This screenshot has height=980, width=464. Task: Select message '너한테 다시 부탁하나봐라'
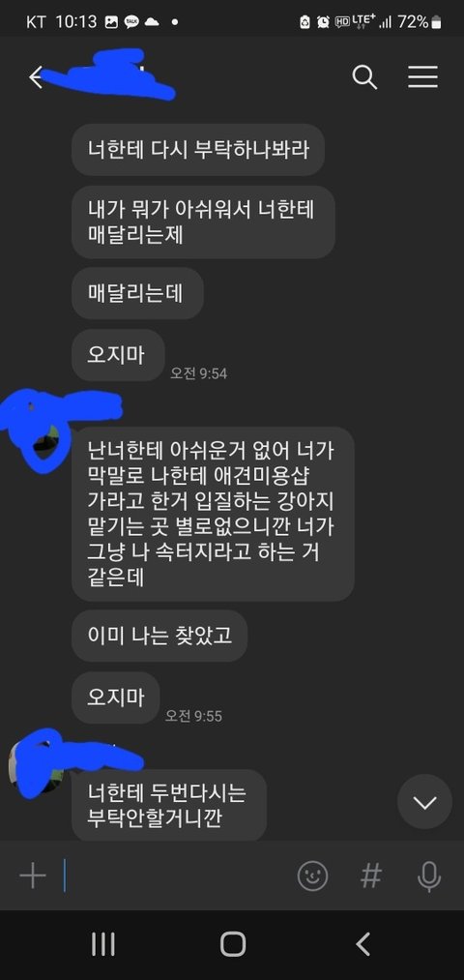198,149
